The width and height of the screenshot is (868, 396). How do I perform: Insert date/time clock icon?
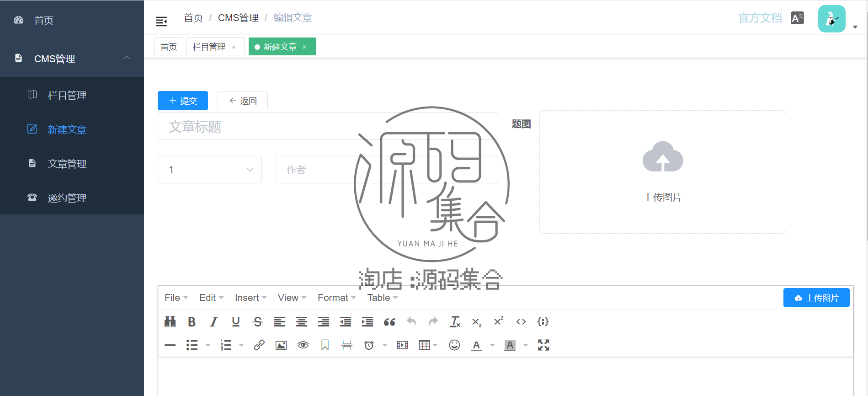tap(369, 345)
